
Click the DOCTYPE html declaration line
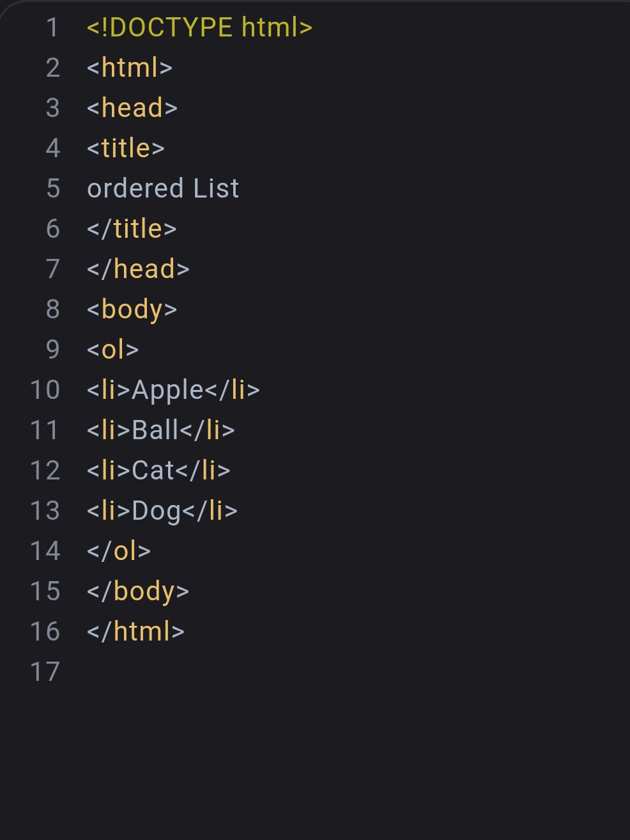pos(199,27)
